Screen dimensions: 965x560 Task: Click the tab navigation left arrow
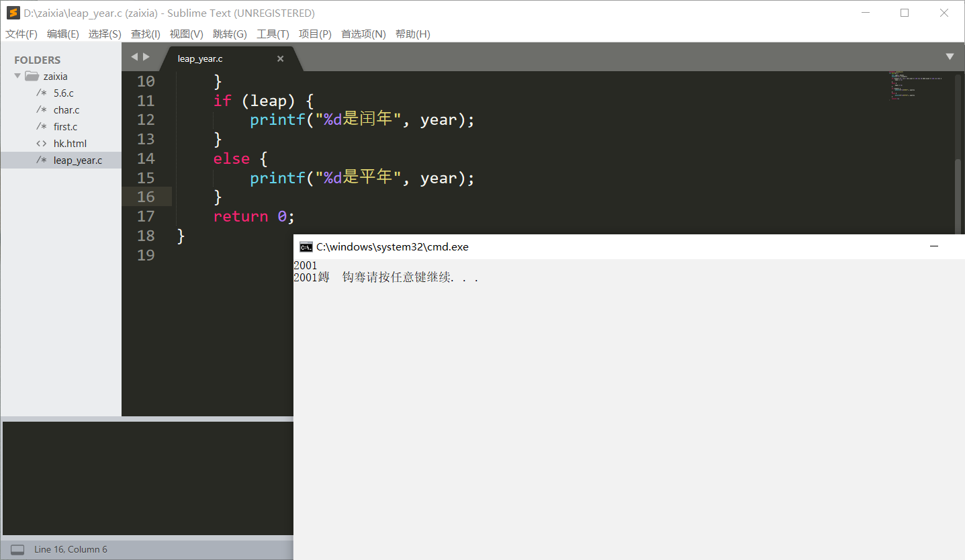(x=134, y=57)
